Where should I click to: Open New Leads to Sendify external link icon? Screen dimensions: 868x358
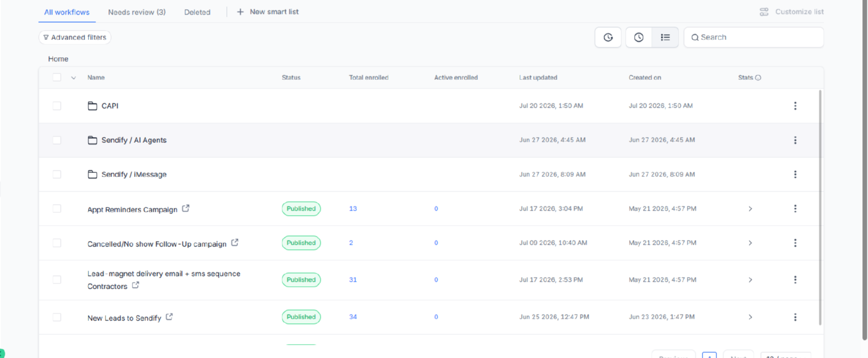[170, 316]
